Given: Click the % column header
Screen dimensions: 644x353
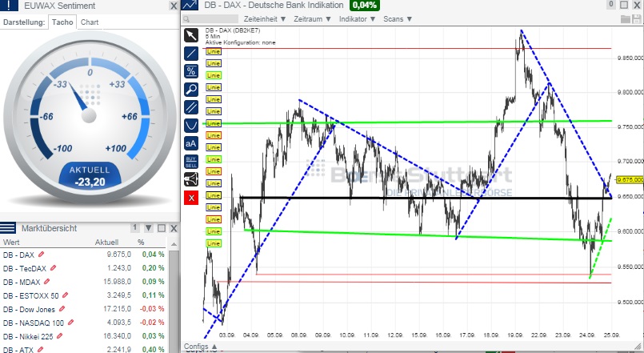Looking at the screenshot, I should (141, 242).
